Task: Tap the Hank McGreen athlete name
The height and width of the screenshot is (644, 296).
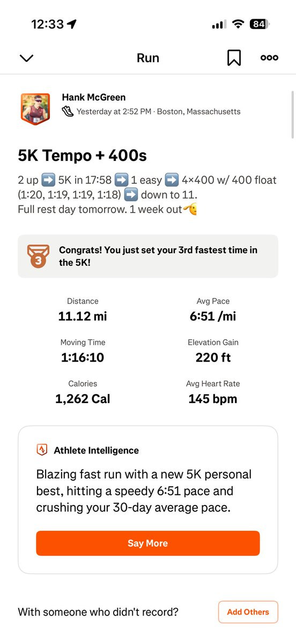Action: pos(94,97)
